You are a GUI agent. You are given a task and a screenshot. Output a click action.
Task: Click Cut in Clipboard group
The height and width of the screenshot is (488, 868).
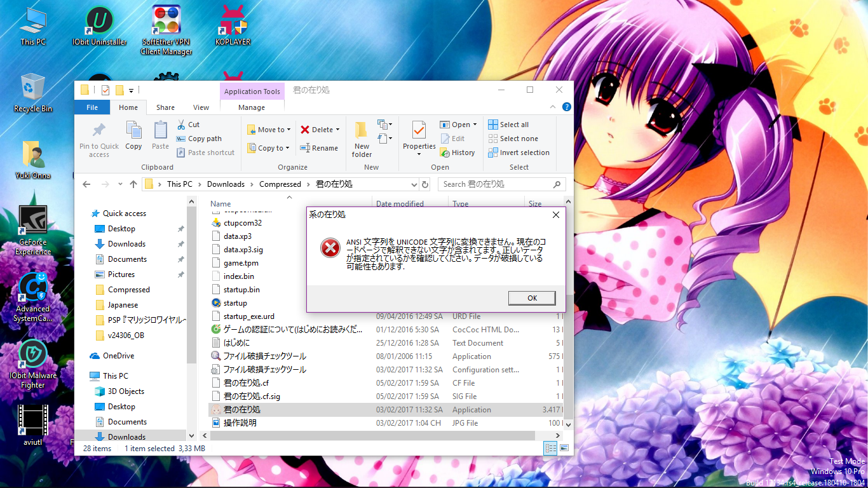pyautogui.click(x=188, y=125)
